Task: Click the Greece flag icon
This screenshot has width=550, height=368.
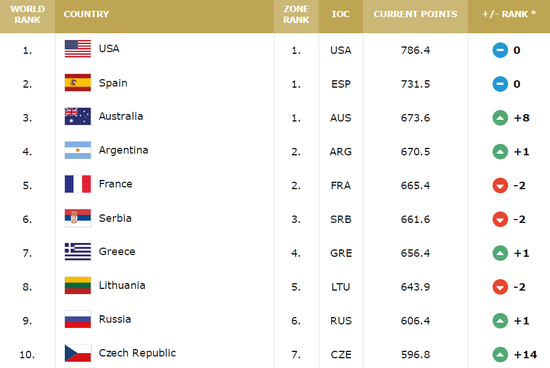Action: click(78, 252)
